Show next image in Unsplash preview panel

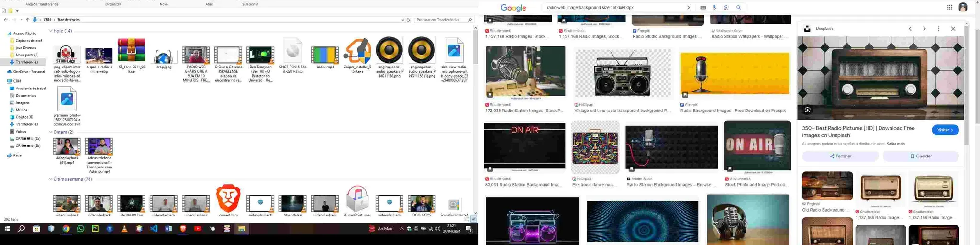coord(924,29)
